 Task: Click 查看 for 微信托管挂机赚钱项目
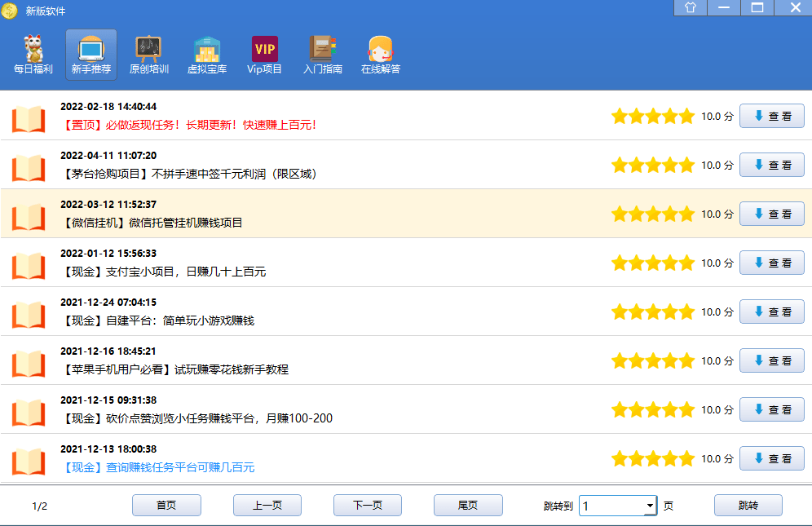coord(771,214)
